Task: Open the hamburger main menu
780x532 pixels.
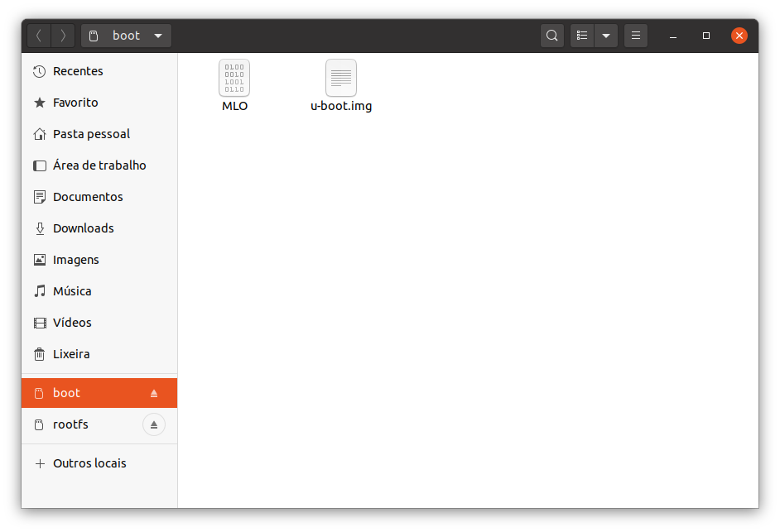Action: (636, 36)
